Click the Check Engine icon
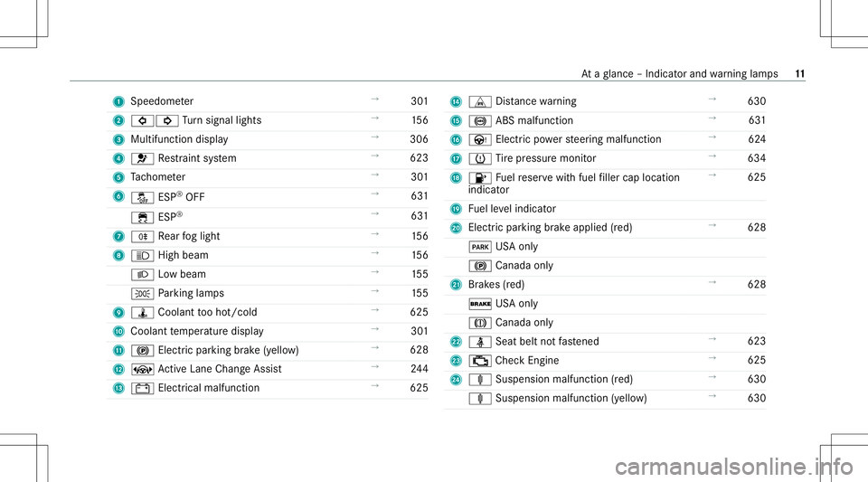Image resolution: width=868 pixels, height=482 pixels. tap(480, 362)
